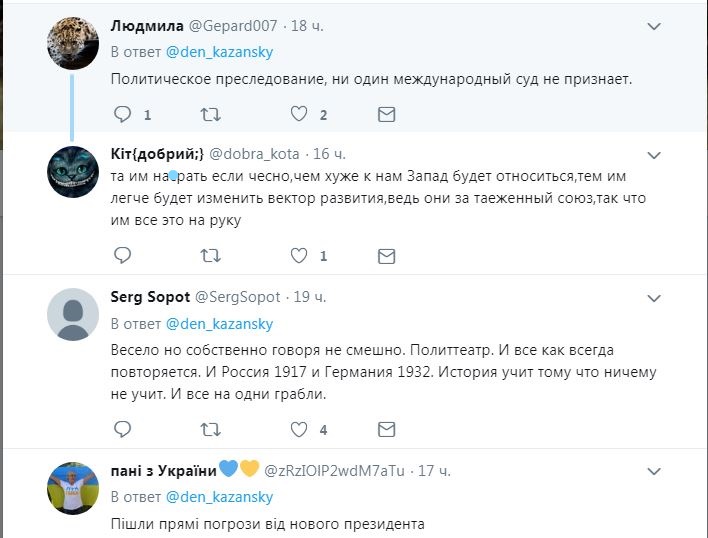This screenshot has width=708, height=538.
Task: Open @den_kazansky link in Людмила's reply
Action: point(219,52)
